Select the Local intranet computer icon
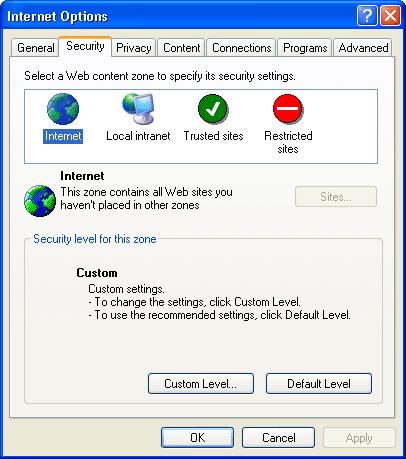 [138, 108]
